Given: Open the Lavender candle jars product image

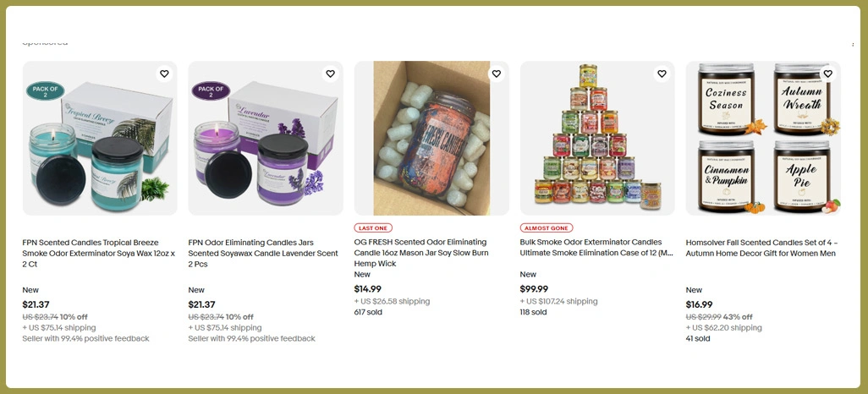Looking at the screenshot, I should (266, 138).
